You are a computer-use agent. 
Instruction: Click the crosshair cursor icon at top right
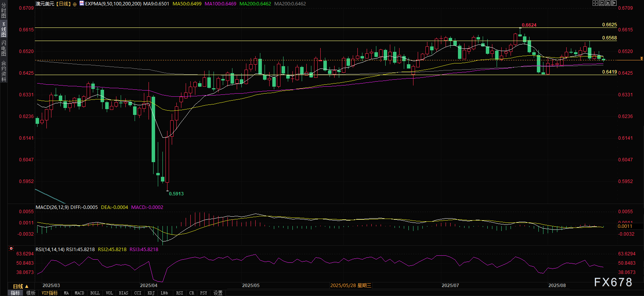pyautogui.click(x=595, y=3)
